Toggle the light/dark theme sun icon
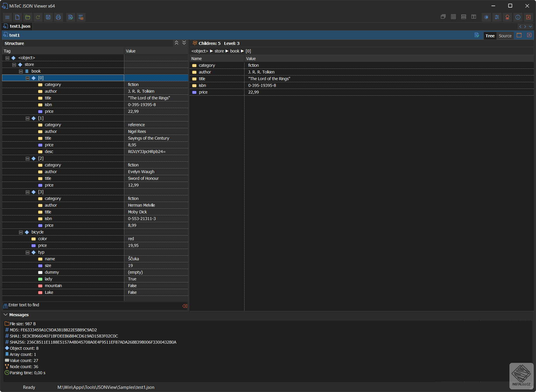 (x=486, y=17)
